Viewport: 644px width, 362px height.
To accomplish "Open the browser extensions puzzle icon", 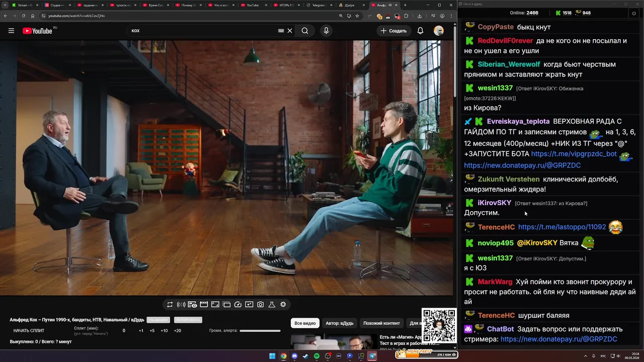I will (407, 16).
